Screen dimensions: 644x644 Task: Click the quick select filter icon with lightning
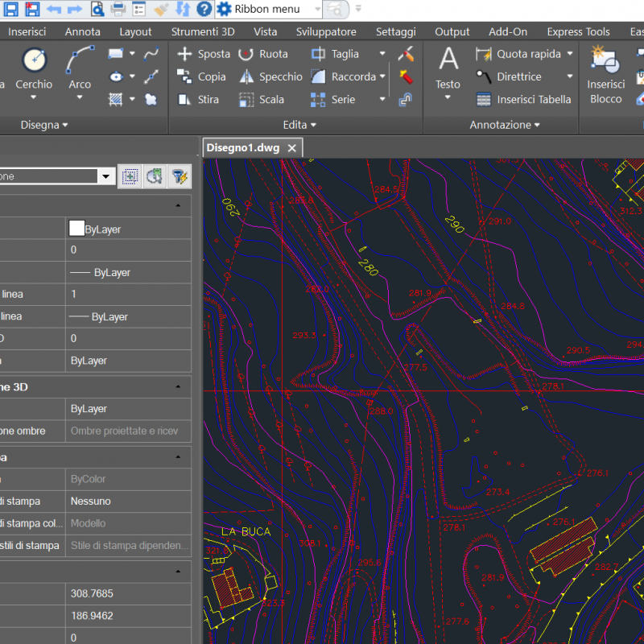[x=180, y=176]
